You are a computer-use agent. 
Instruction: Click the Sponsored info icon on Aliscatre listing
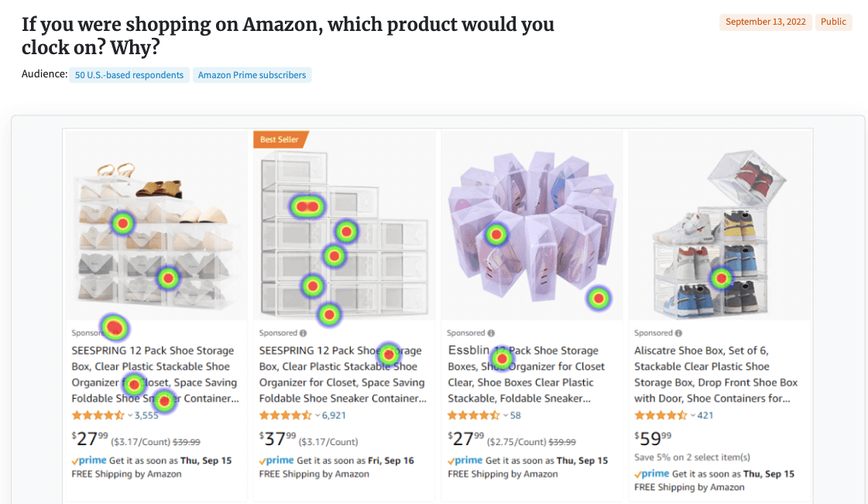click(x=678, y=333)
